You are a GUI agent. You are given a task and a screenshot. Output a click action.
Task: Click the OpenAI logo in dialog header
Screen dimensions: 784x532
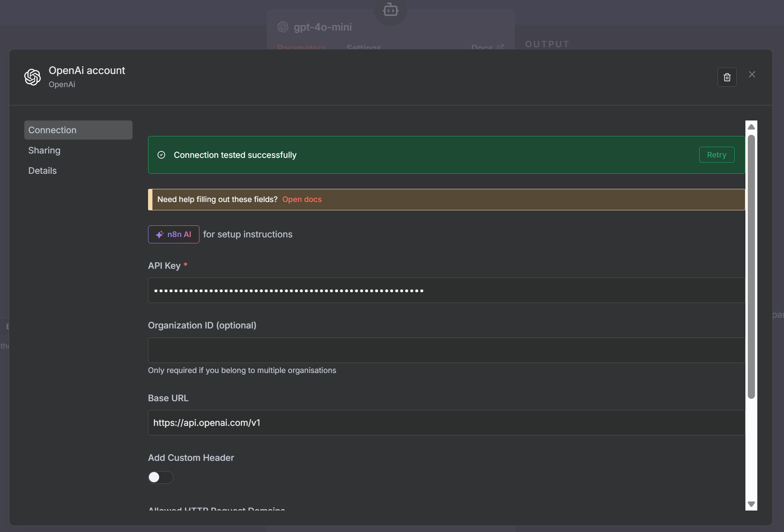33,77
